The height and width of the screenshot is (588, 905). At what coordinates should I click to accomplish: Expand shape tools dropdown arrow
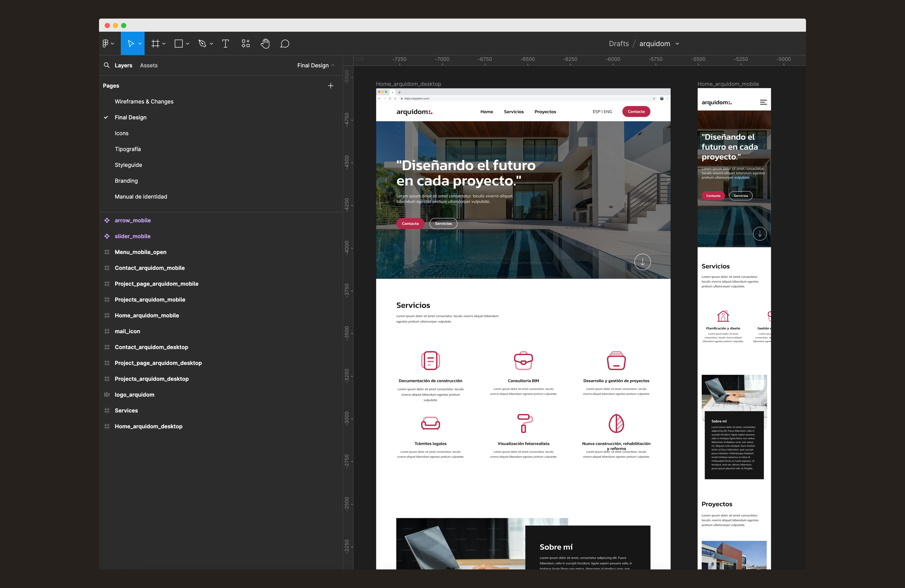tap(188, 44)
